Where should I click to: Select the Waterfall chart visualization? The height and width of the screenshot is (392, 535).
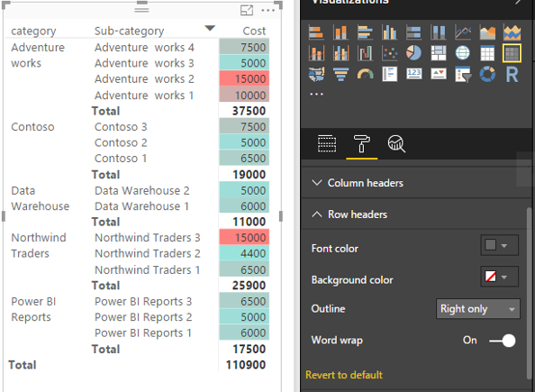tap(365, 53)
